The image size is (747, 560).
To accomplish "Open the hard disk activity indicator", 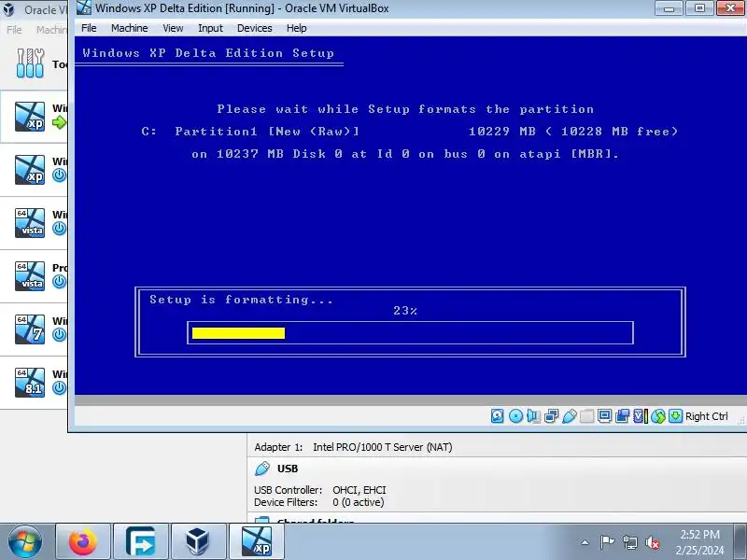I will 497,416.
